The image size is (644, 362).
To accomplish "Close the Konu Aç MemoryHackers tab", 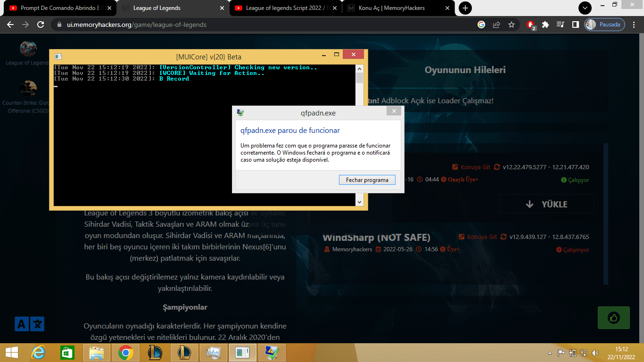I will tap(447, 8).
